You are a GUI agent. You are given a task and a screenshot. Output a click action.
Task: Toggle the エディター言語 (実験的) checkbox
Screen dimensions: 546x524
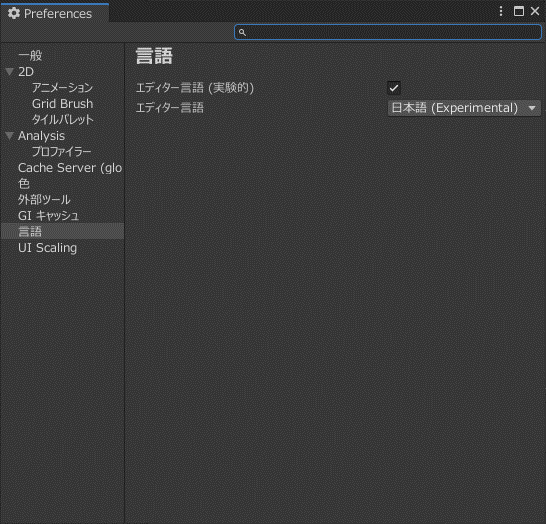(394, 88)
